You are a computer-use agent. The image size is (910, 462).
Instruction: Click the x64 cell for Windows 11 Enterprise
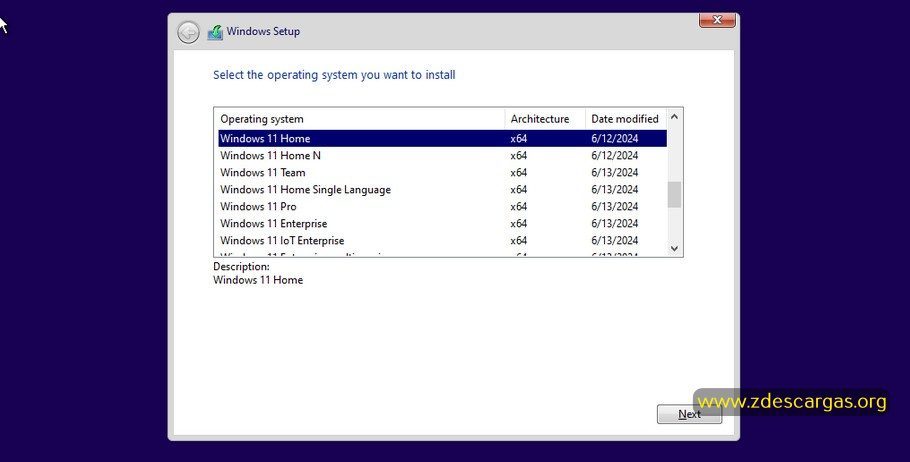pos(519,223)
